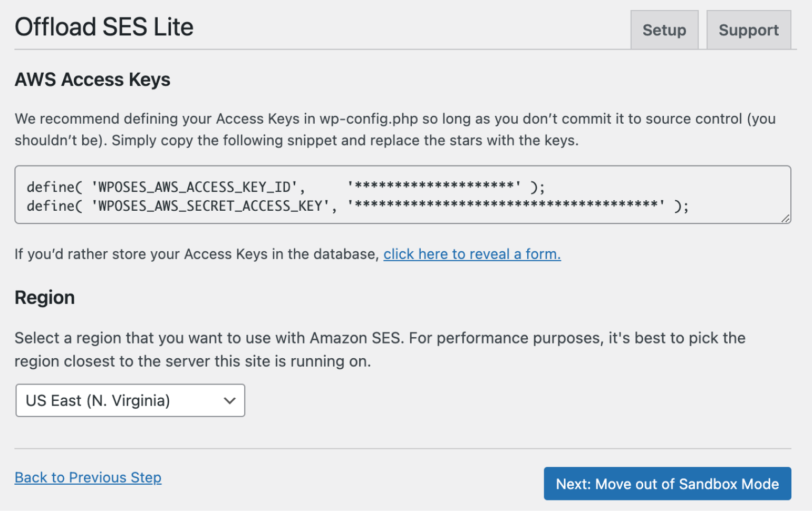Open the Support tab
This screenshot has height=511, width=812.
pyautogui.click(x=748, y=30)
